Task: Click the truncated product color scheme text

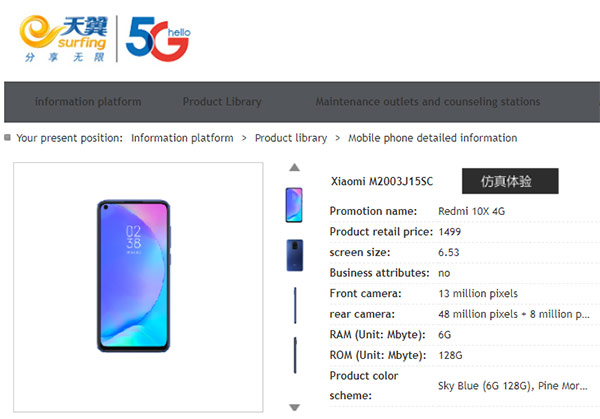Action: click(x=513, y=386)
